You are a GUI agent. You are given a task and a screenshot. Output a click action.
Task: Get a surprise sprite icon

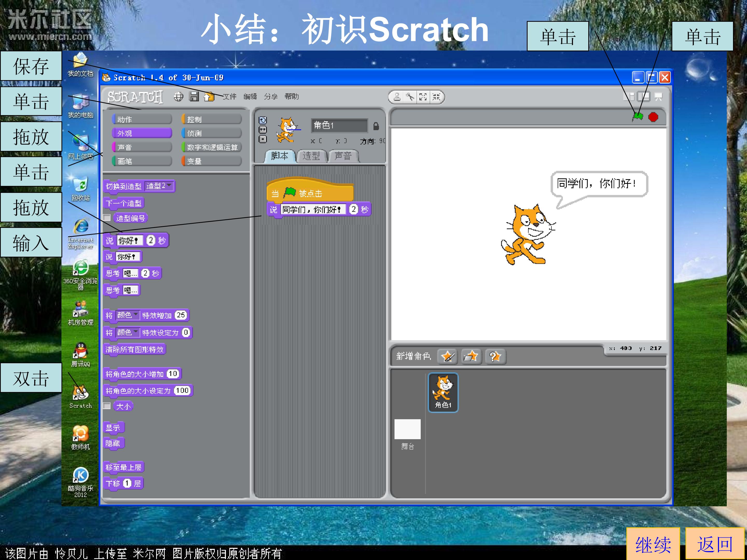click(x=495, y=356)
